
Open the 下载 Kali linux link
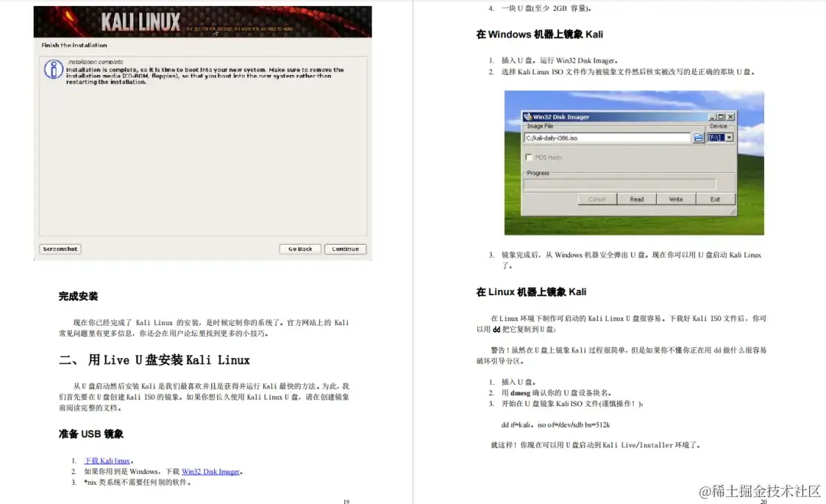click(107, 461)
